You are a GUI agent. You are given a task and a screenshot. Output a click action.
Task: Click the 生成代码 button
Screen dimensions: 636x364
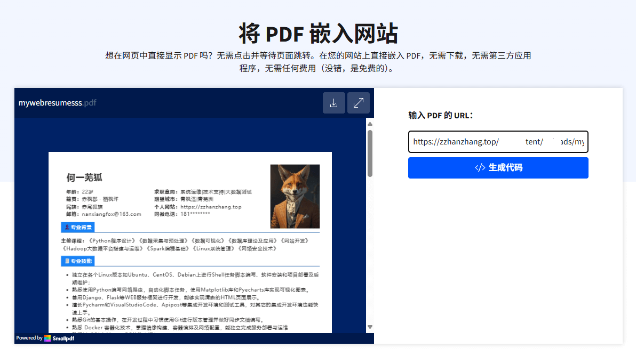(498, 168)
